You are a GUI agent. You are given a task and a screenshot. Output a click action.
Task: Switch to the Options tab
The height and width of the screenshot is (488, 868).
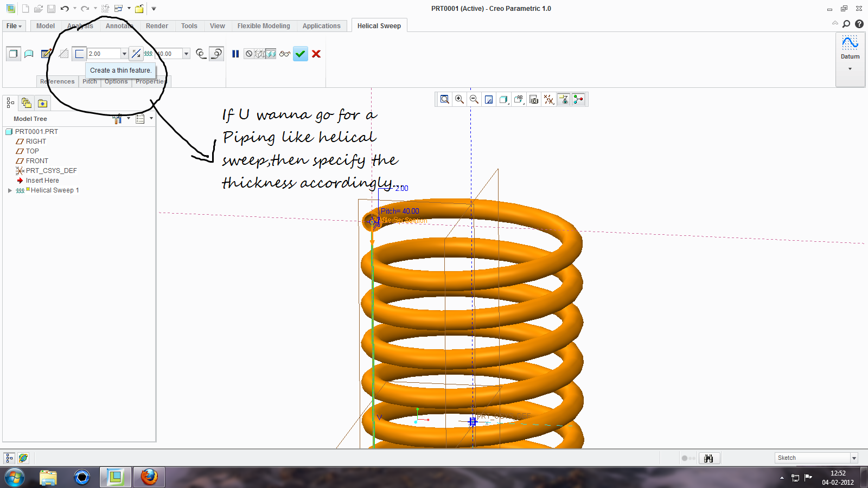[116, 81]
